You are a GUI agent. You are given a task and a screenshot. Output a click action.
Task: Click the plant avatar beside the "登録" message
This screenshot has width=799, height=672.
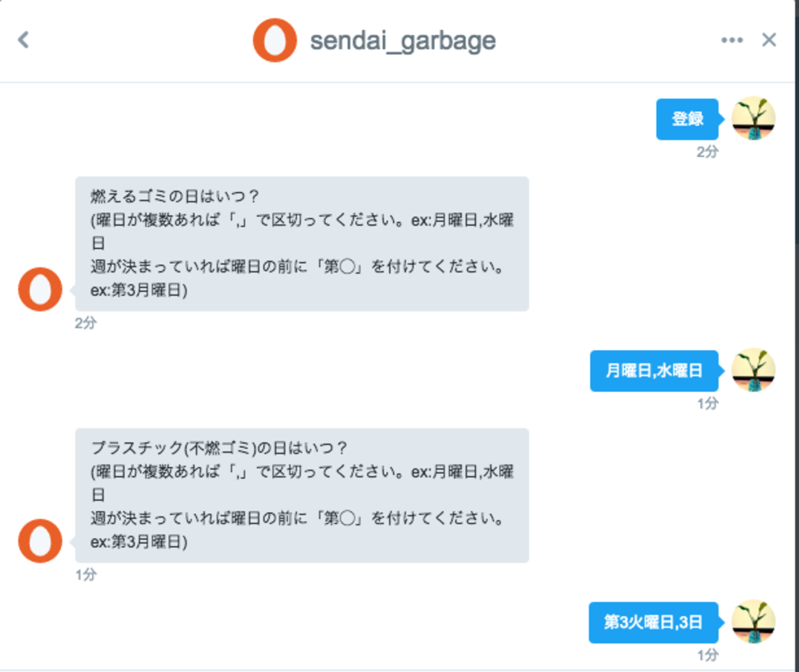point(754,119)
